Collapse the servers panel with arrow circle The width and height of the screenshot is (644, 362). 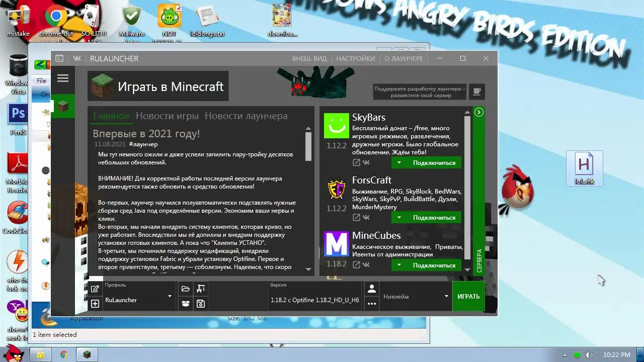click(479, 112)
